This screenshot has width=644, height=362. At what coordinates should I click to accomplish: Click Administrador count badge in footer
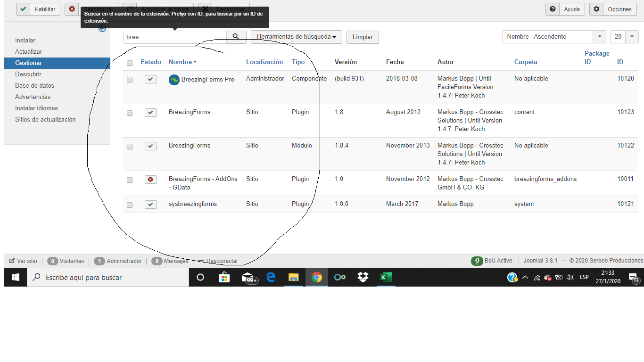click(99, 261)
